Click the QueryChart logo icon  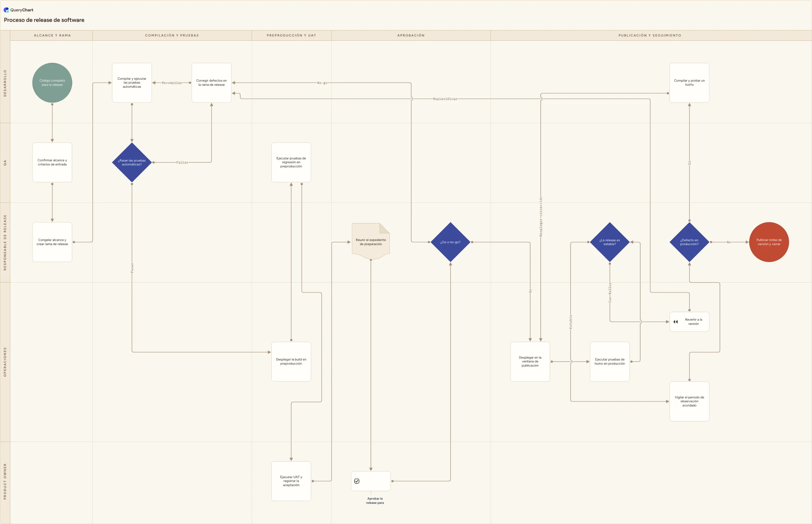click(x=6, y=10)
